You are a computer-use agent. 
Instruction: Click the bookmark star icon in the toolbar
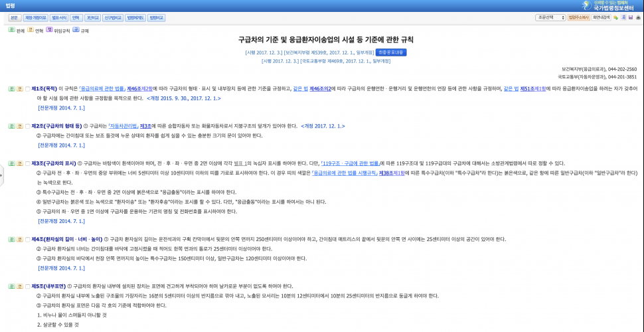click(x=615, y=17)
